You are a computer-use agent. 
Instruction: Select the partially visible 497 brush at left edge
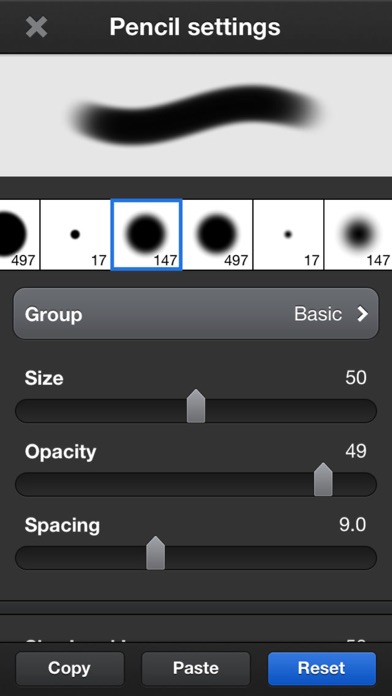(x=20, y=234)
